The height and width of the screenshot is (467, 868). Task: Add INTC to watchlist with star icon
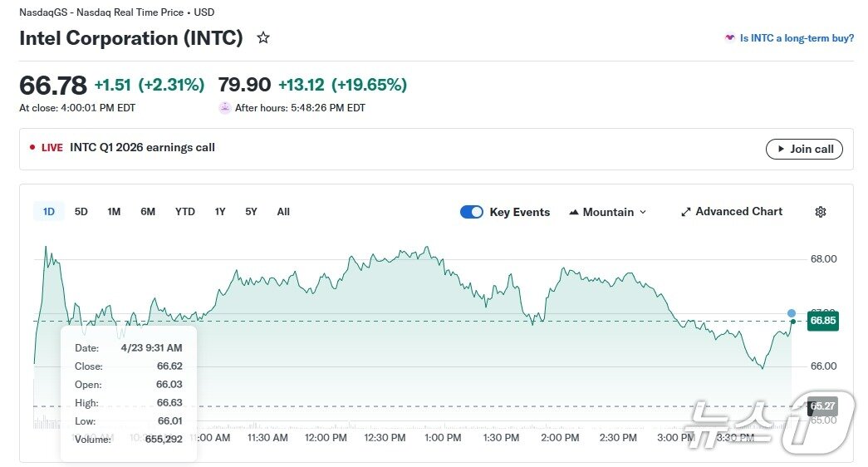pos(263,38)
